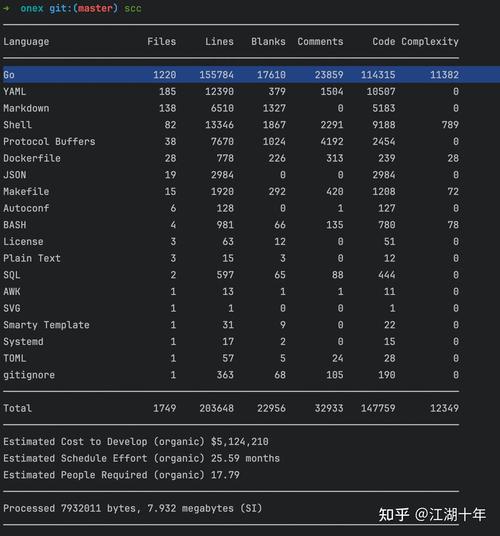Click the total code count 147759

click(x=378, y=408)
